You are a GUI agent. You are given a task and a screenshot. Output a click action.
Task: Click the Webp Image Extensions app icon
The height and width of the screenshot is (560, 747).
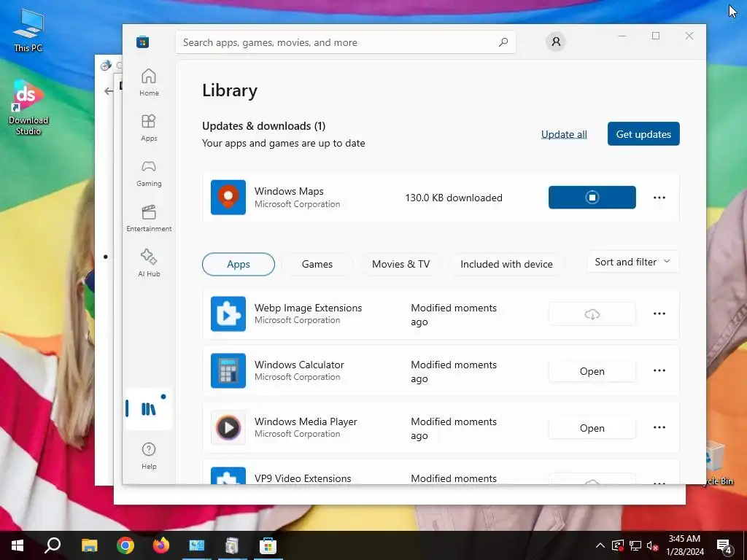tap(228, 314)
